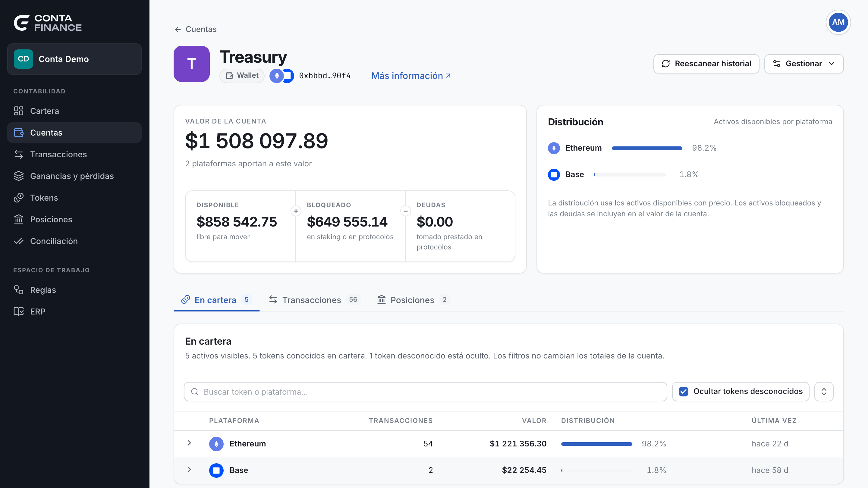868x488 pixels.
Task: Open Reglas in the sidebar
Action: 74,290
